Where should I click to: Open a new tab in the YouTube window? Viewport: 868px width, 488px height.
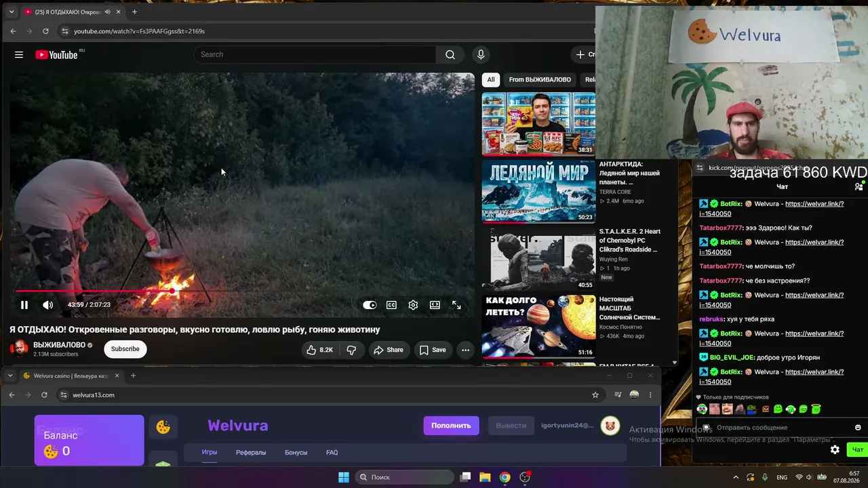[134, 12]
